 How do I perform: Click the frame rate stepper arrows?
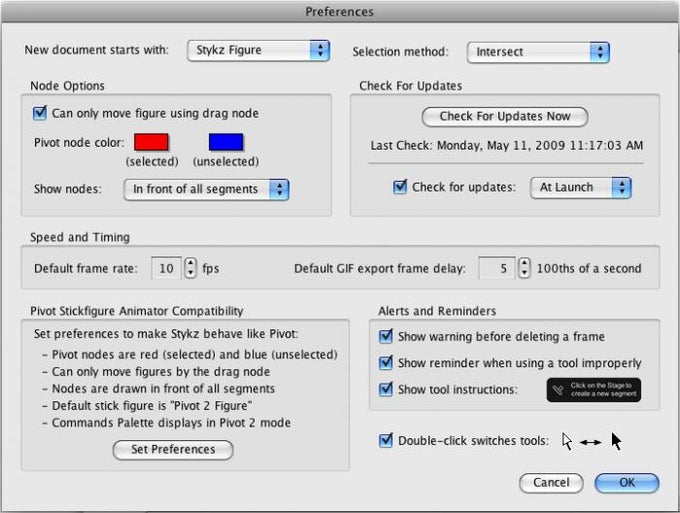pyautogui.click(x=190, y=268)
